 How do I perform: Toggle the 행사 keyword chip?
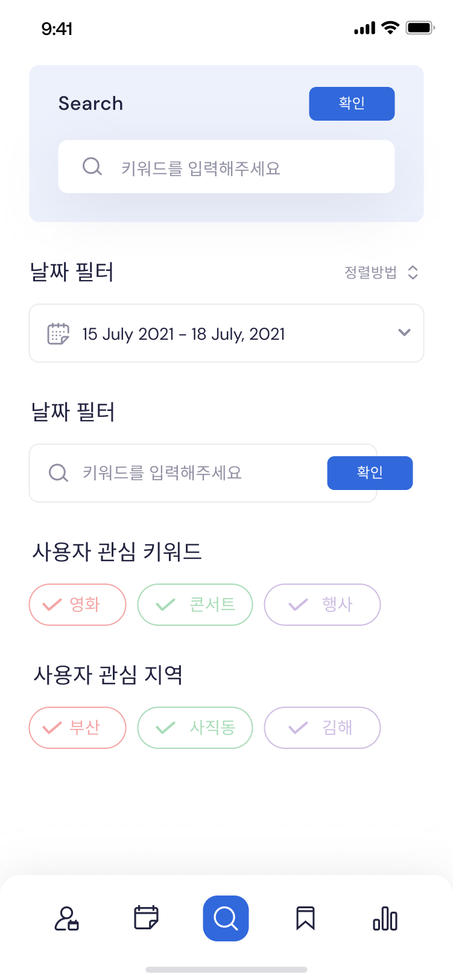(x=323, y=605)
